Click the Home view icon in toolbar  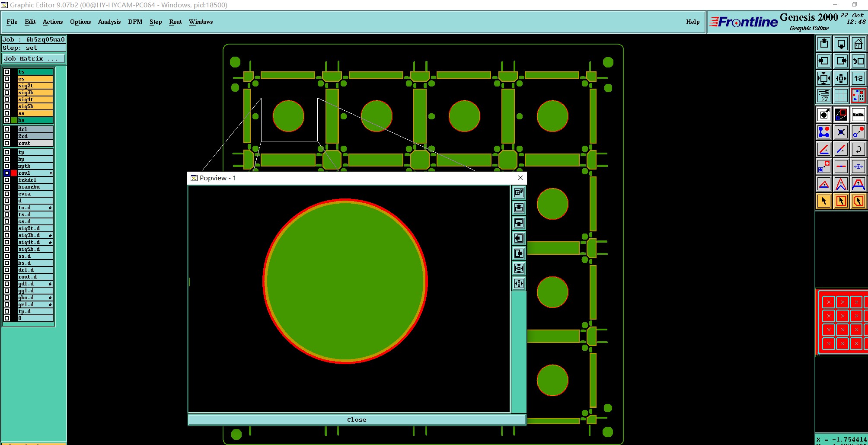[x=858, y=44]
